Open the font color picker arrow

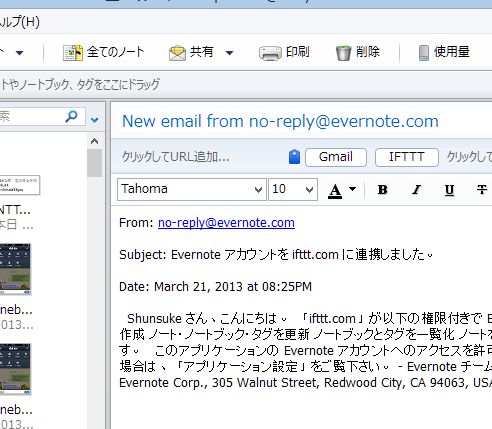(352, 189)
